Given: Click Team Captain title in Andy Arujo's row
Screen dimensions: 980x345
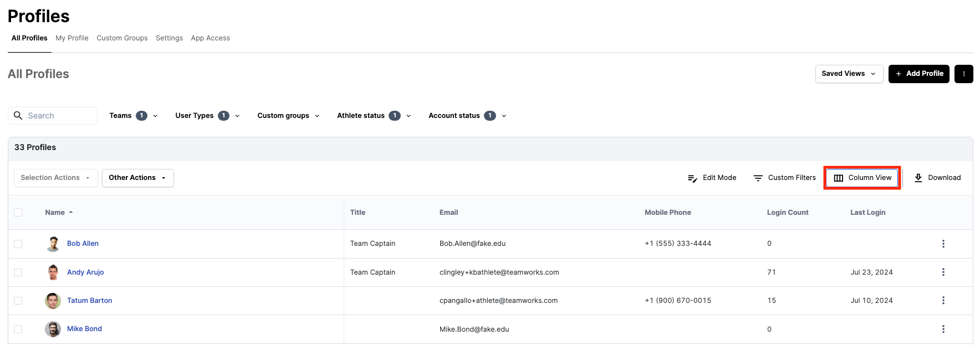Looking at the screenshot, I should tap(372, 272).
